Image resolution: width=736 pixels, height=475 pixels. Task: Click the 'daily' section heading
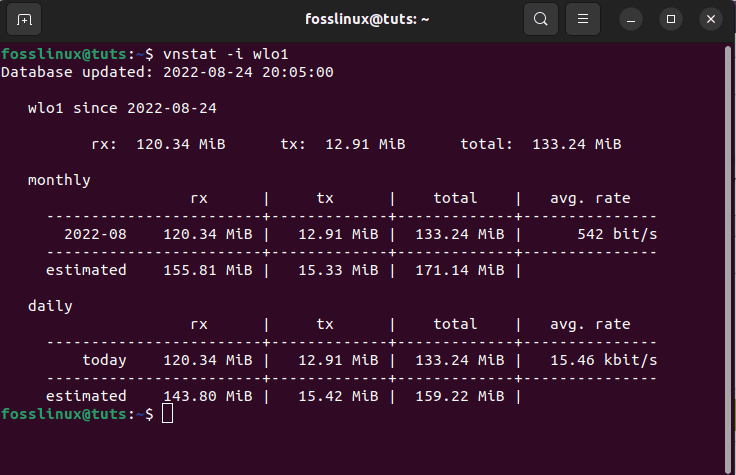tap(50, 306)
